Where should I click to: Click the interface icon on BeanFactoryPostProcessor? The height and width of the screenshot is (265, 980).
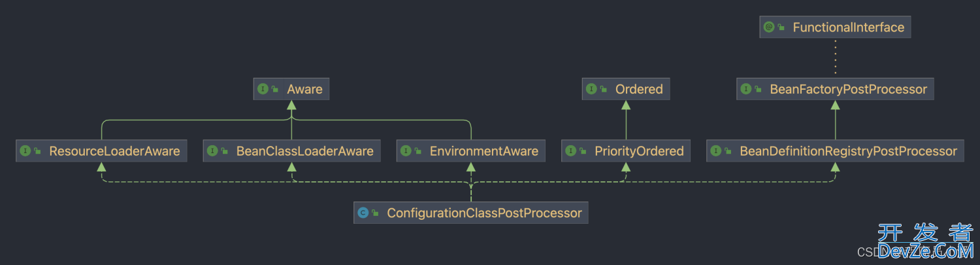tap(746, 89)
